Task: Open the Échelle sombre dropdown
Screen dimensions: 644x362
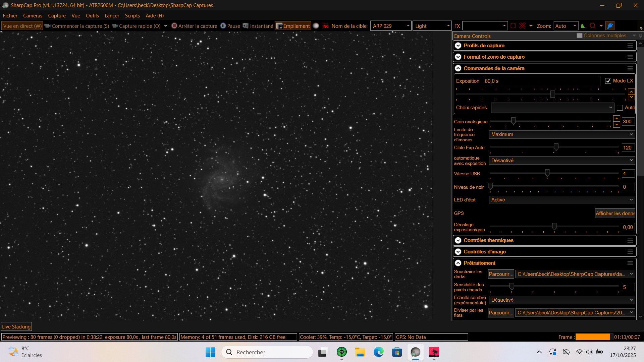Action: (562, 300)
